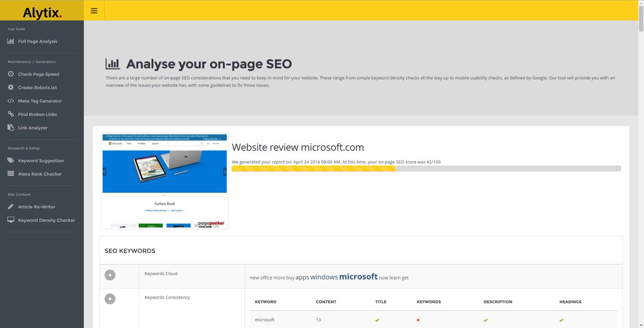
Task: Open Link Analyzer tool
Action: tap(33, 128)
